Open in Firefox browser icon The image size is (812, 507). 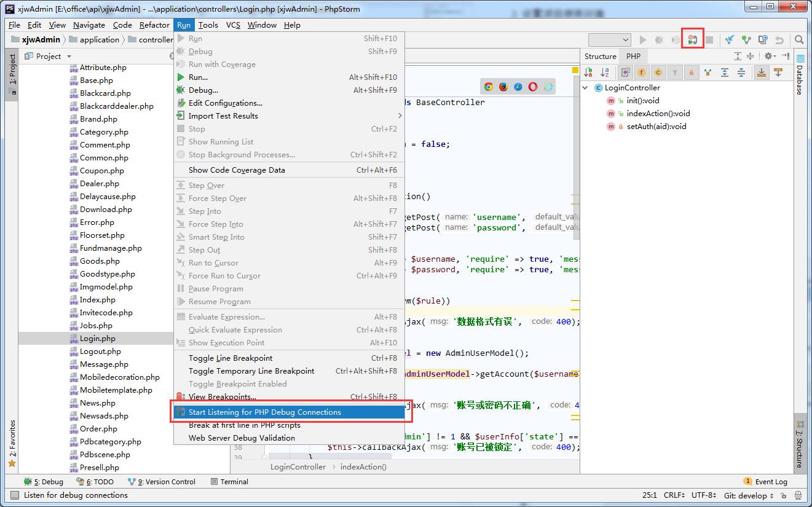point(503,87)
